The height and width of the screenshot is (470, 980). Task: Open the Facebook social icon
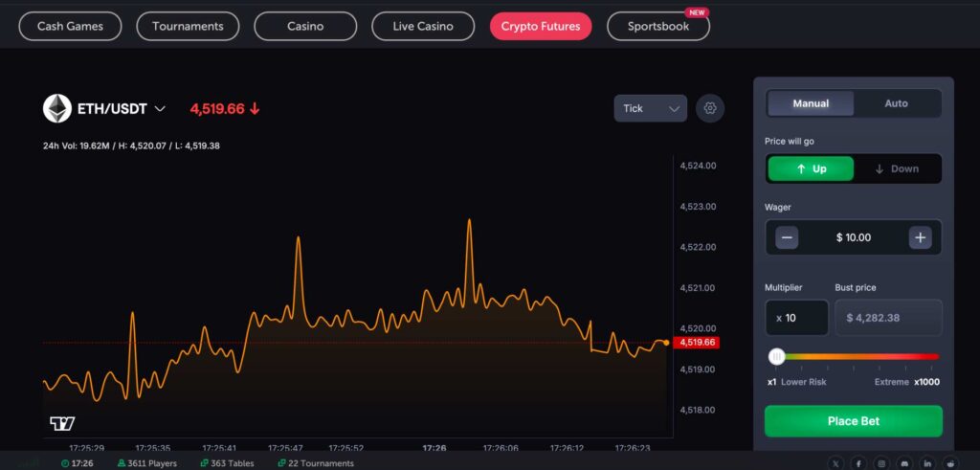tap(858, 463)
